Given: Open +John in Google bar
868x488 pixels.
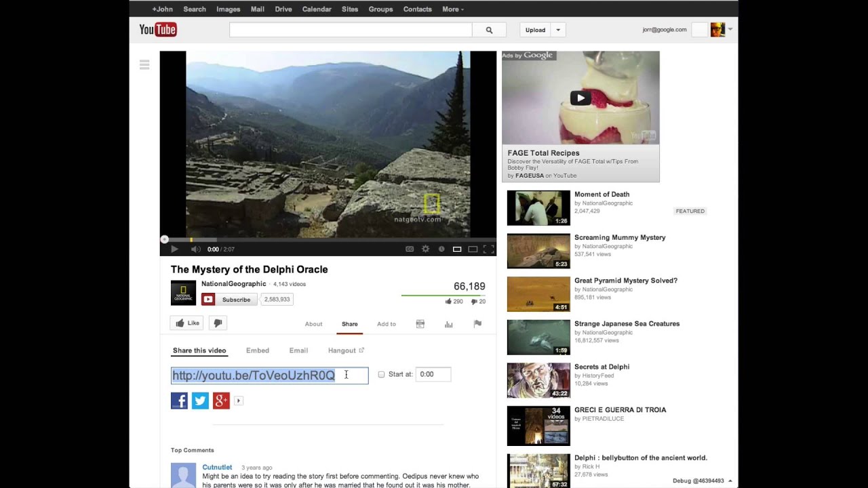Looking at the screenshot, I should [163, 9].
